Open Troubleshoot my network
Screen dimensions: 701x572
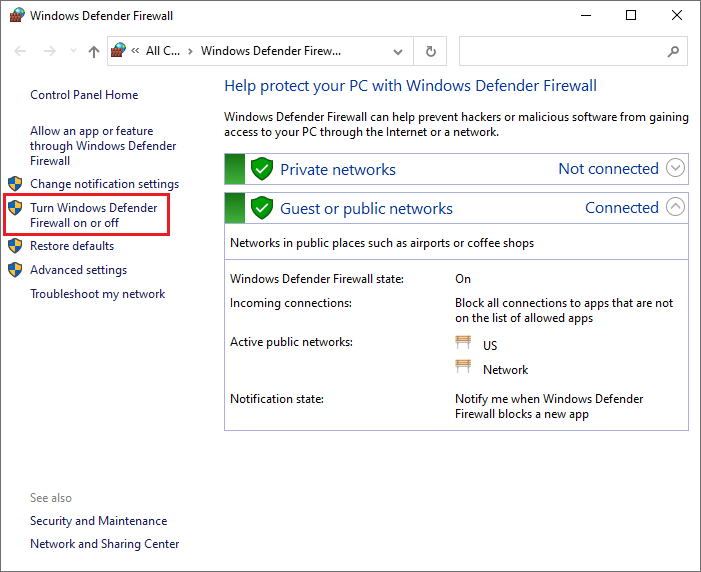point(97,294)
